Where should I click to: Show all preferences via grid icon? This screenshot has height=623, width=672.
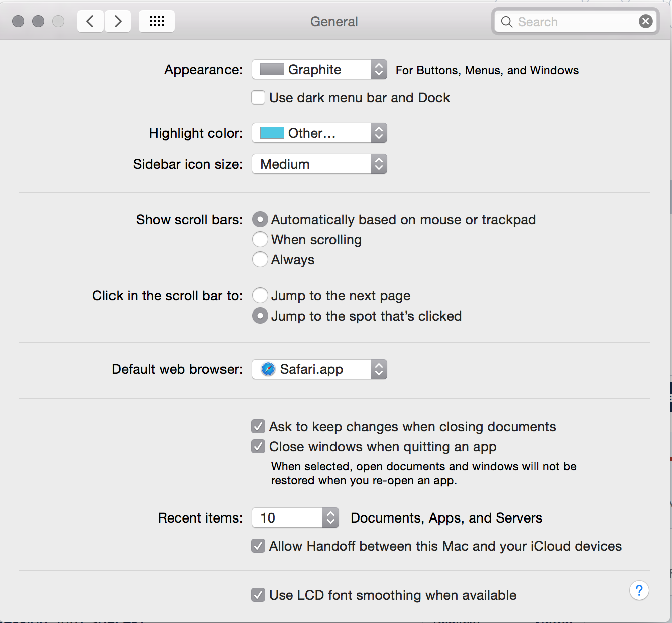click(x=157, y=21)
